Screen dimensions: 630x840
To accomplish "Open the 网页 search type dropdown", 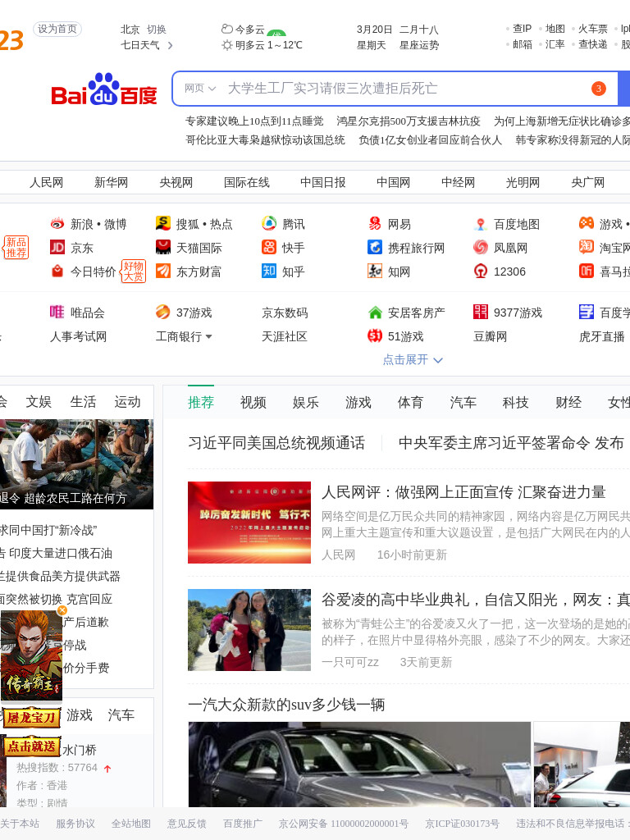I will [x=200, y=89].
